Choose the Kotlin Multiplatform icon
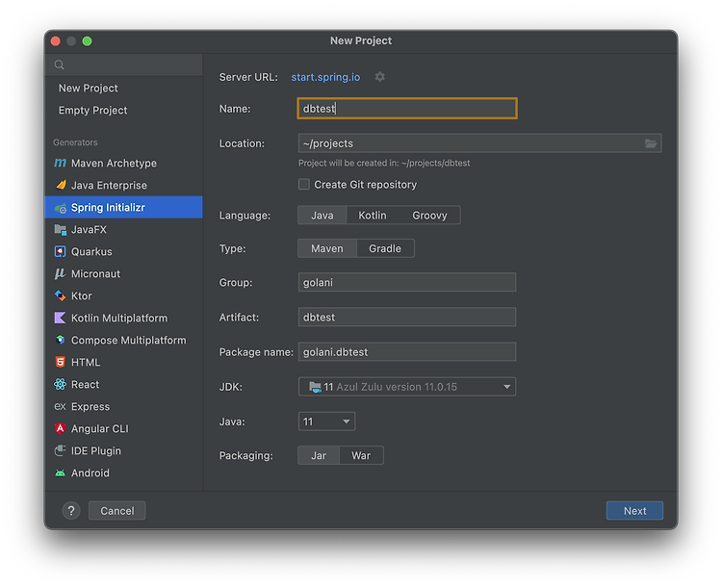 pos(61,318)
